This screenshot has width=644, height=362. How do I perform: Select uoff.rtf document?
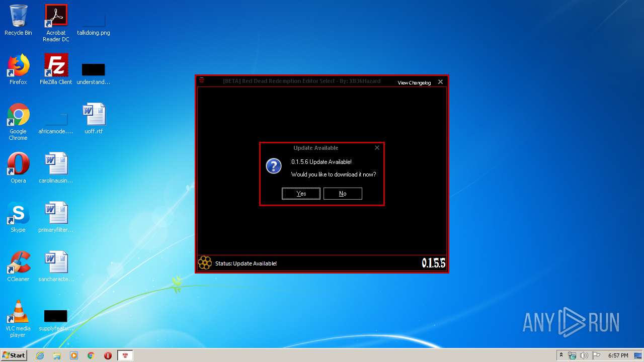(x=94, y=119)
